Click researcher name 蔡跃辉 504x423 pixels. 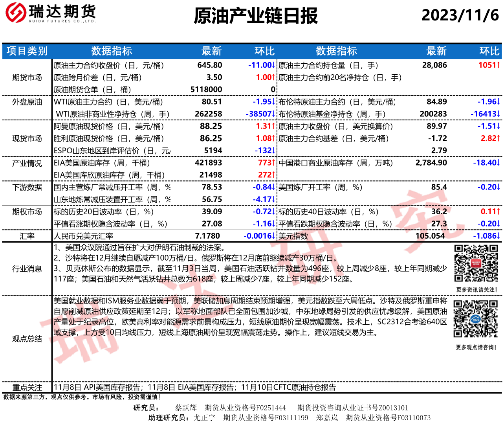coord(186,408)
